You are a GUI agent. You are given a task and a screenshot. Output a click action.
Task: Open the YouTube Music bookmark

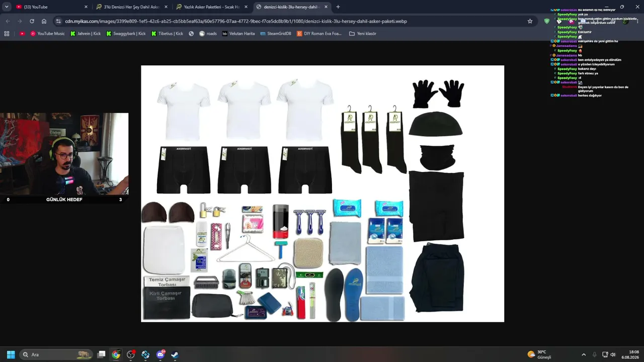47,34
